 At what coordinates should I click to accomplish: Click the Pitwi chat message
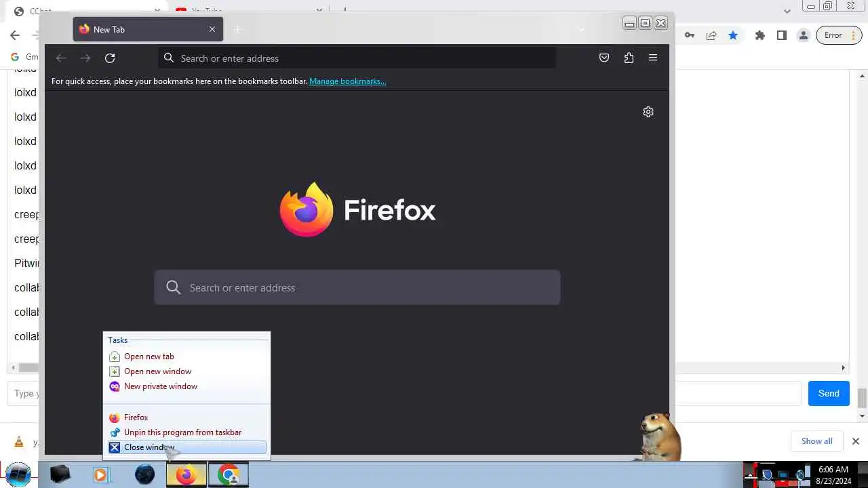pos(26,263)
